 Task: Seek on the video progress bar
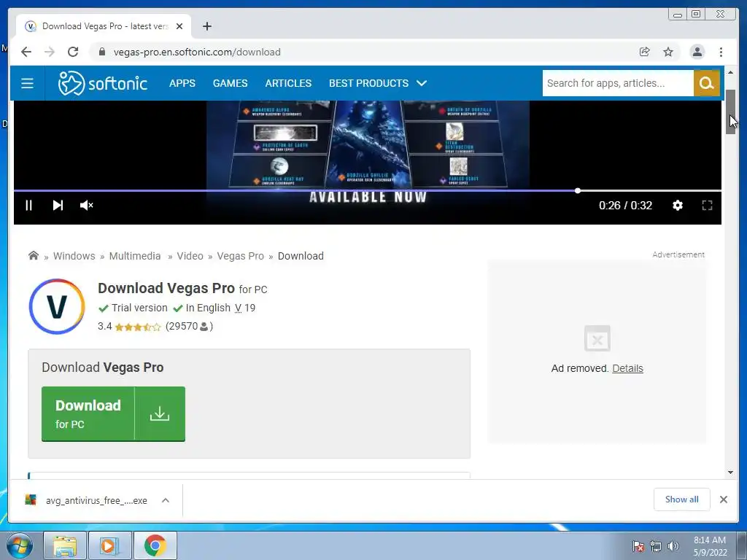coord(368,190)
